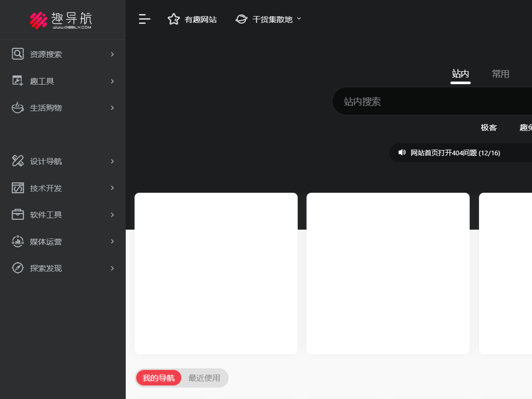The width and height of the screenshot is (532, 399).
Task: Select the star icon beside 有趣网站
Action: [174, 19]
